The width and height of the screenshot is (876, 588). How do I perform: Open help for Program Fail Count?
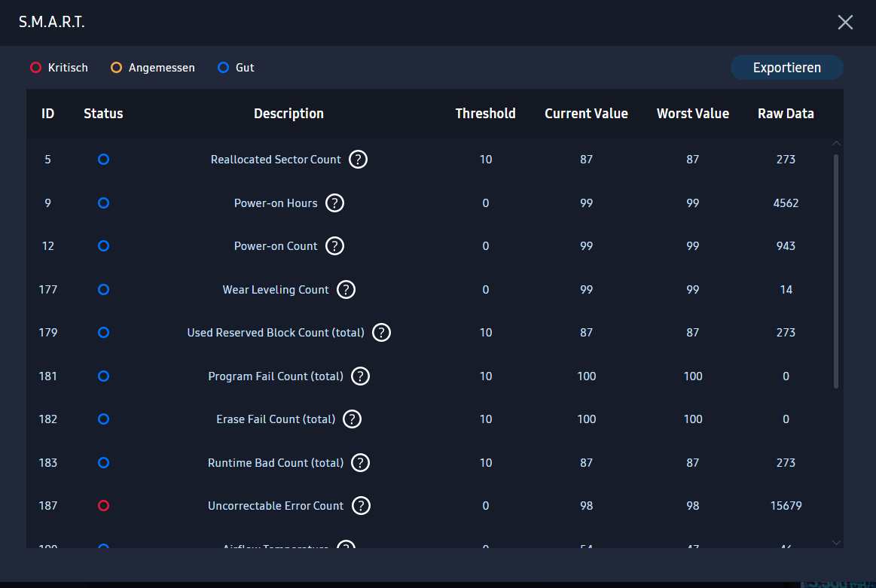(360, 376)
